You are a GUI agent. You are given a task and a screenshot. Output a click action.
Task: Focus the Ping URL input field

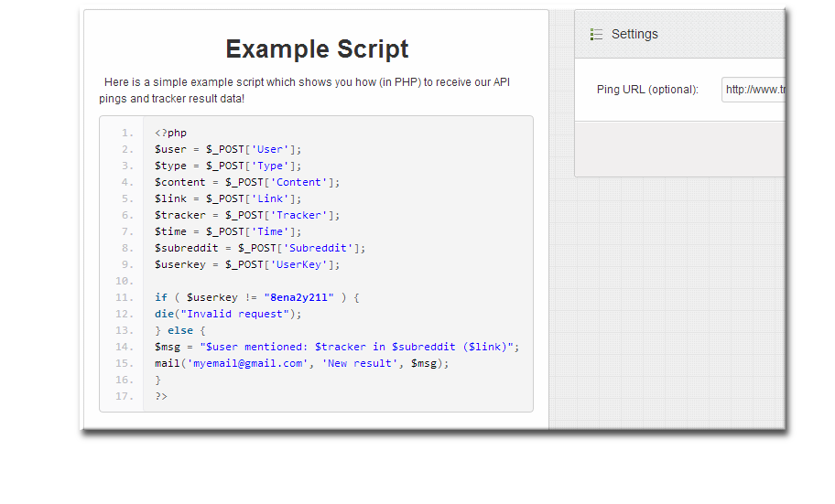pyautogui.click(x=753, y=90)
